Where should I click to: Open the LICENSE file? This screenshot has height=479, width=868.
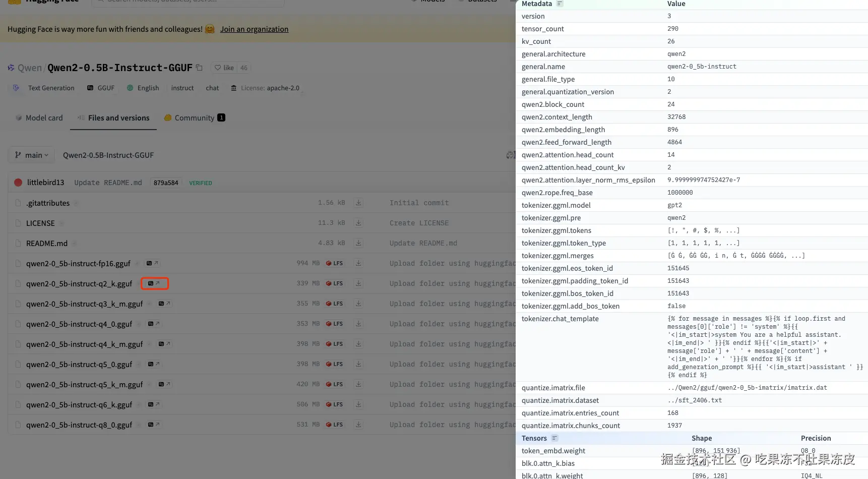pyautogui.click(x=40, y=223)
